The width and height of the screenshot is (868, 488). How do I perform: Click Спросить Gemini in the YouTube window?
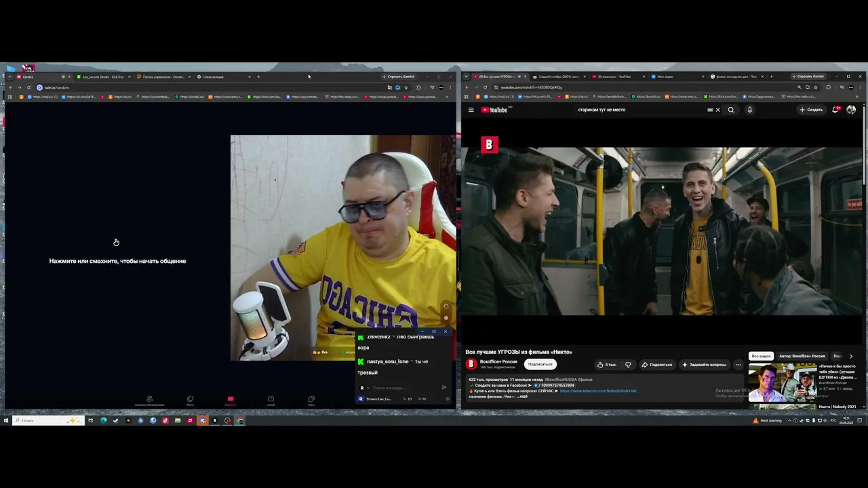[x=808, y=77]
